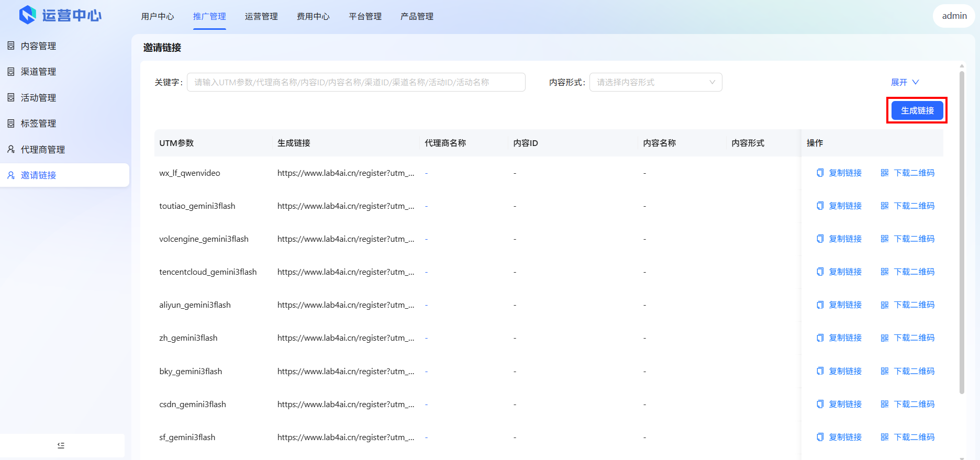Open the 内容形式 dropdown selector
The width and height of the screenshot is (980, 460).
point(655,82)
